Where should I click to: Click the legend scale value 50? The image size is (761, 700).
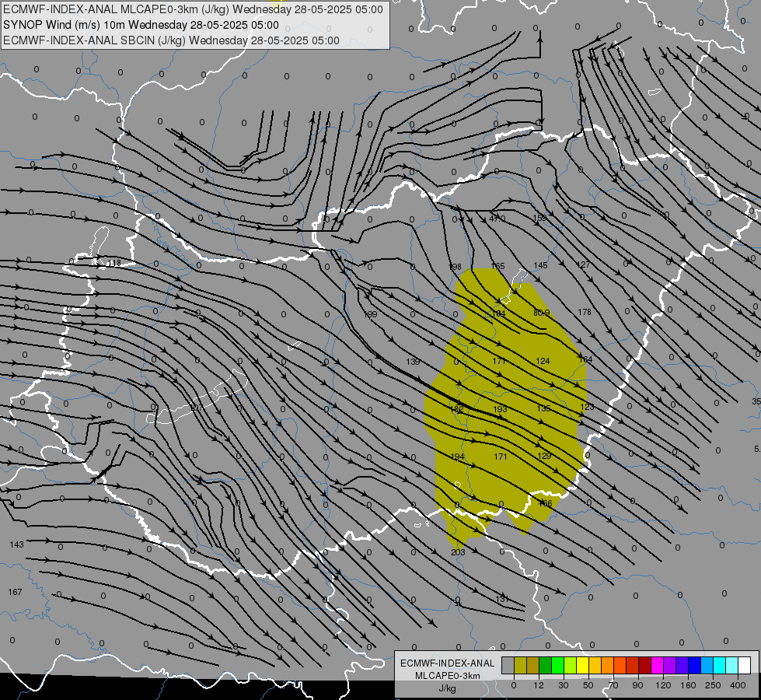pos(588,685)
